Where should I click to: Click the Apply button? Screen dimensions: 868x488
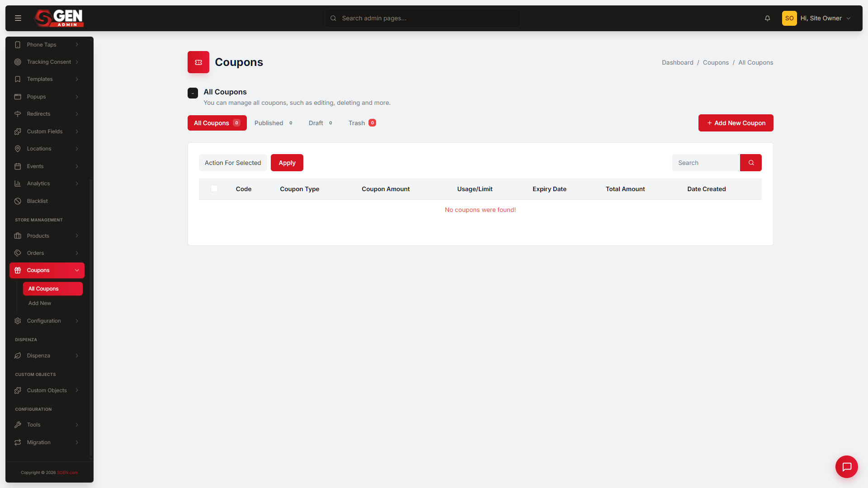[287, 163]
